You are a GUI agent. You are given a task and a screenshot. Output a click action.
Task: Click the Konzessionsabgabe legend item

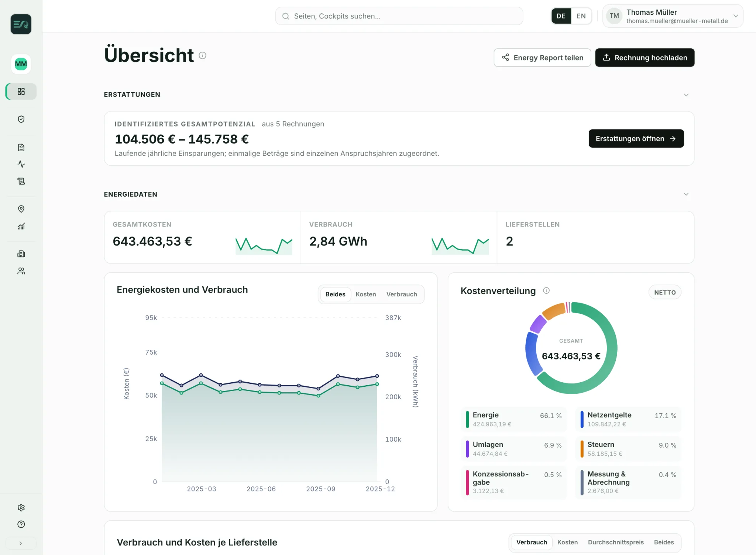pos(513,483)
